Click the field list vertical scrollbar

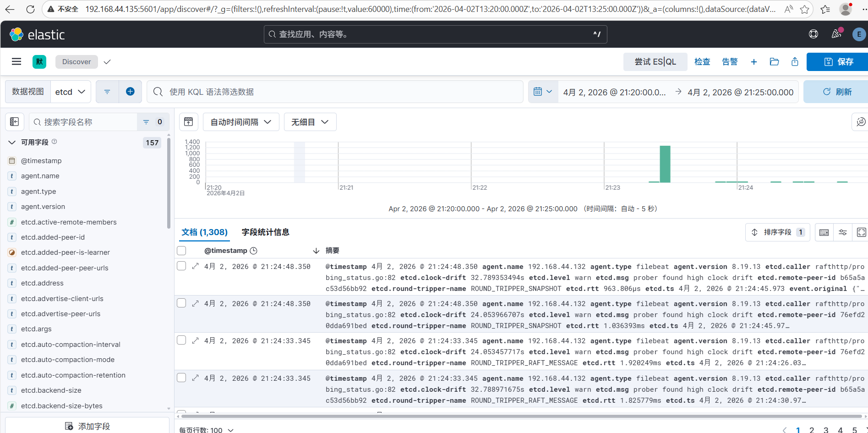(169, 183)
